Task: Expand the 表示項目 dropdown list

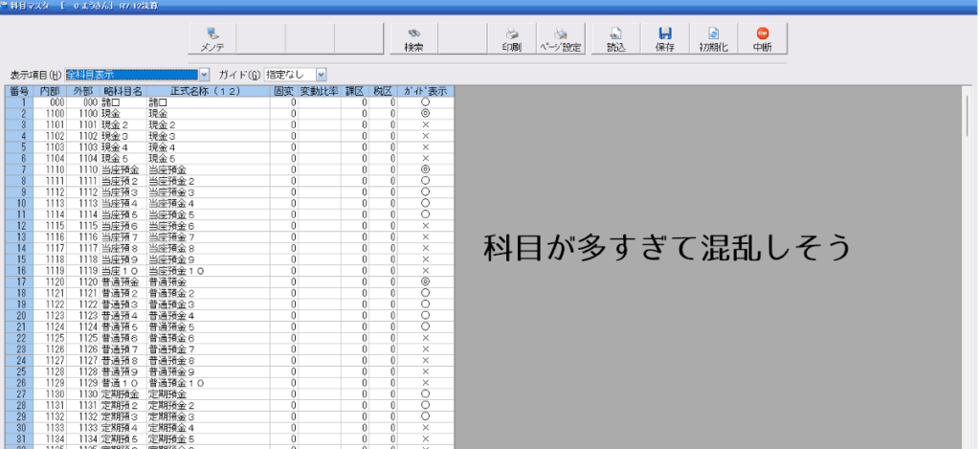Action: pos(204,75)
